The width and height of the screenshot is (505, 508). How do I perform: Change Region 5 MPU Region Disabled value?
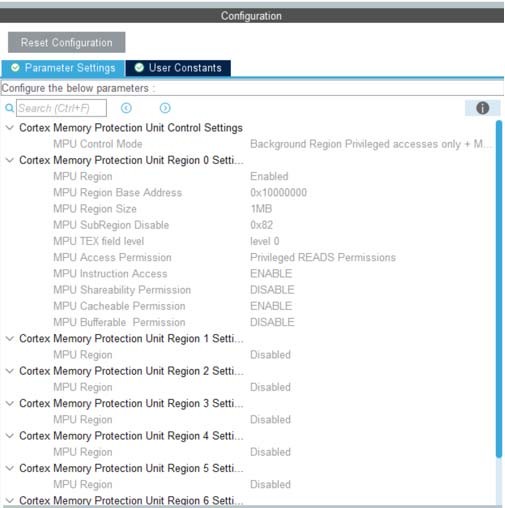[x=270, y=484]
